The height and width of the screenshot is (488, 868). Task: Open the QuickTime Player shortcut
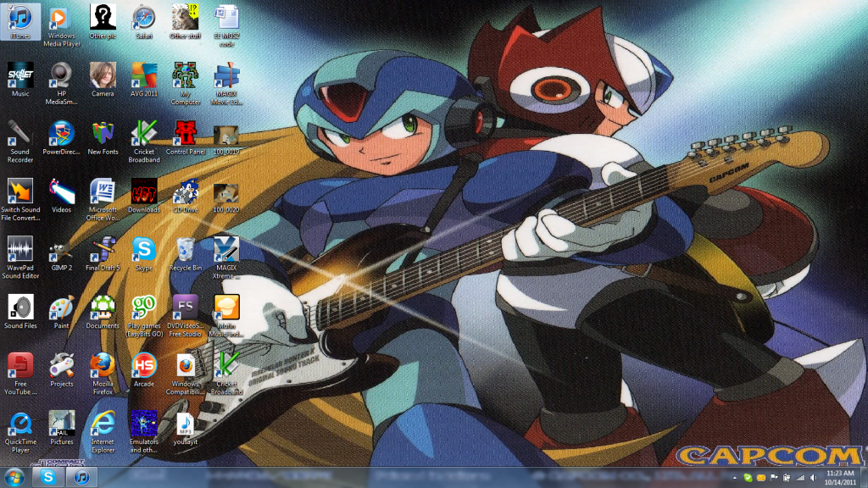(19, 423)
